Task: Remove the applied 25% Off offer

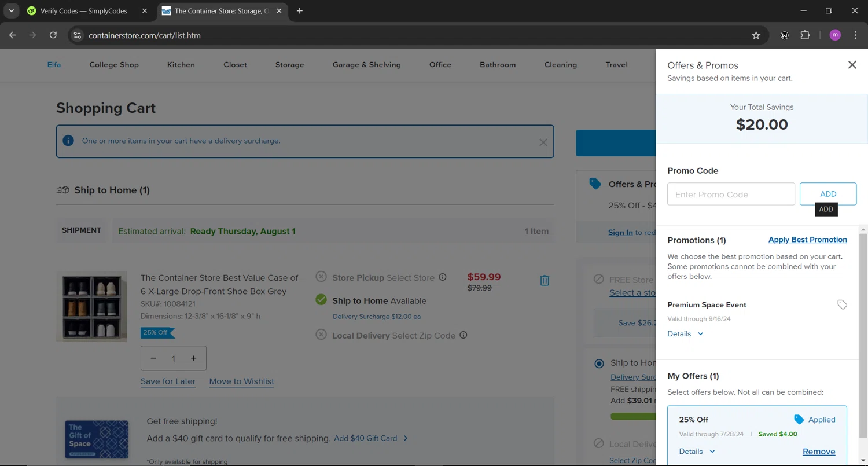Action: point(819,452)
